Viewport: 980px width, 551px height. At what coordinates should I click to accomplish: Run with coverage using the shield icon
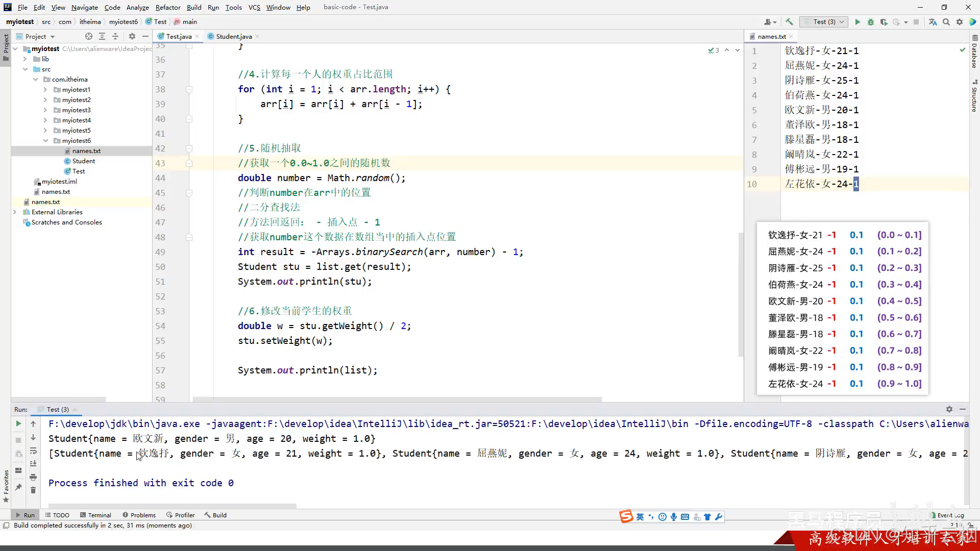(884, 22)
